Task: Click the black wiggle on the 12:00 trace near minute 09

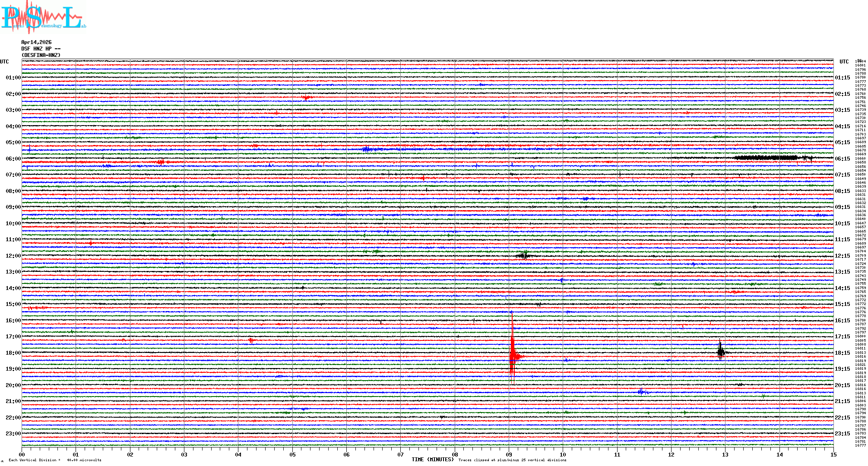Action: [x=523, y=255]
